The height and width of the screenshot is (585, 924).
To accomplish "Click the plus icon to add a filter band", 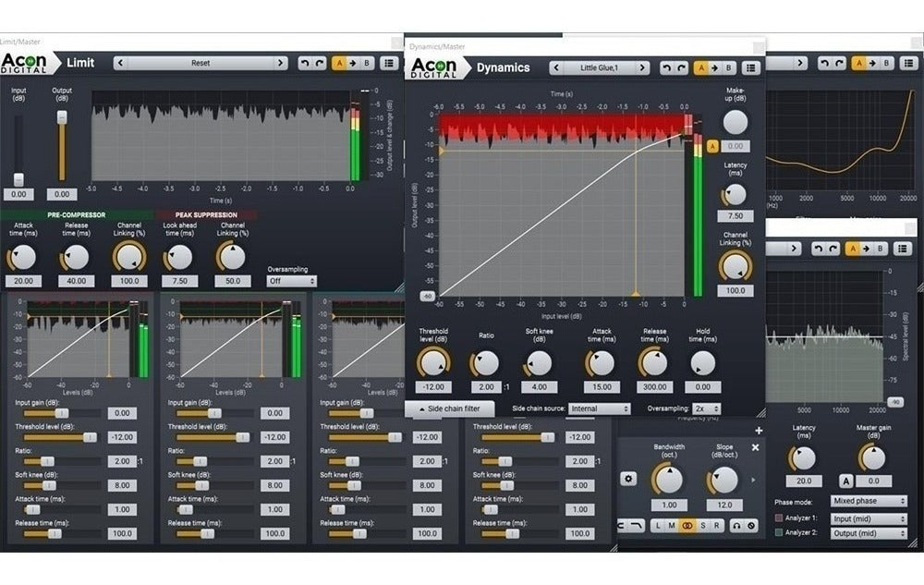I will click(759, 431).
